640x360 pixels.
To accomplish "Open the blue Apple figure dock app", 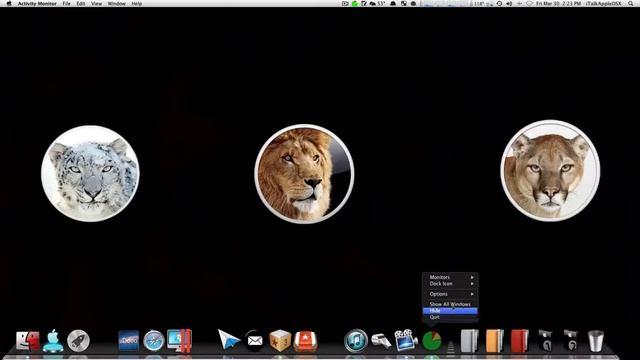I will (x=53, y=340).
